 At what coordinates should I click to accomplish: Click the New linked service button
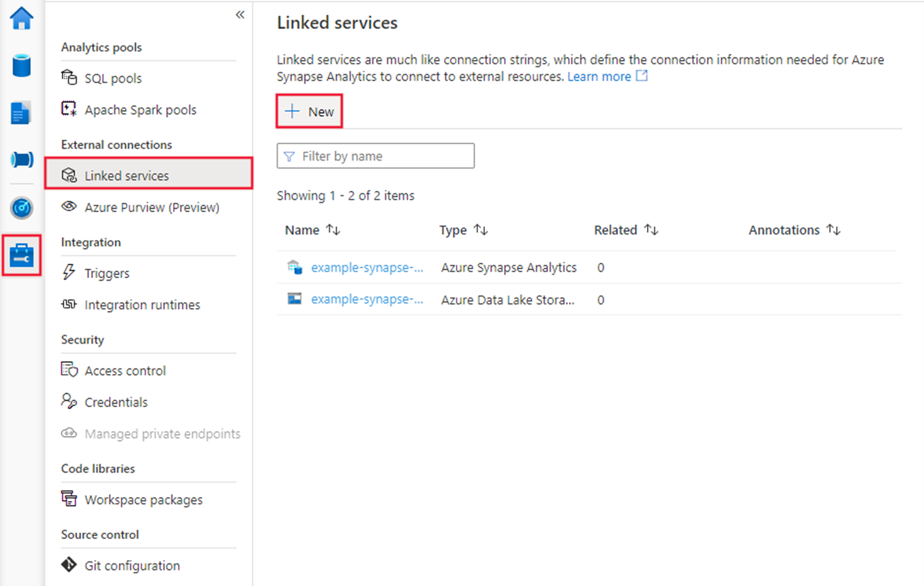(x=309, y=111)
